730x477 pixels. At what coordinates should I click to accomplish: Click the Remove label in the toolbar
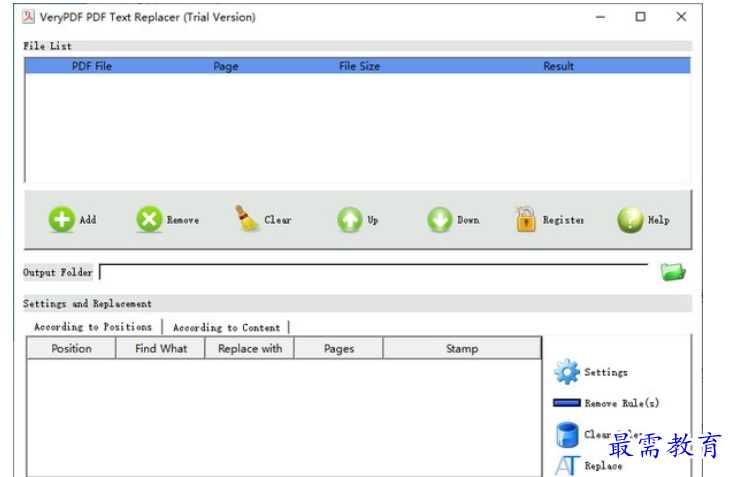click(183, 220)
